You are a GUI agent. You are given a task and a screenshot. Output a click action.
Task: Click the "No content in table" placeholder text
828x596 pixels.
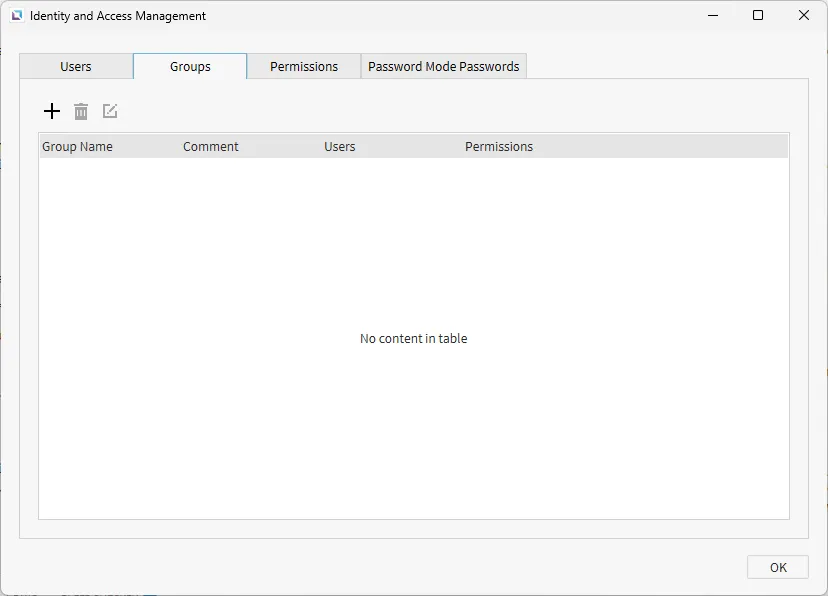tap(413, 339)
